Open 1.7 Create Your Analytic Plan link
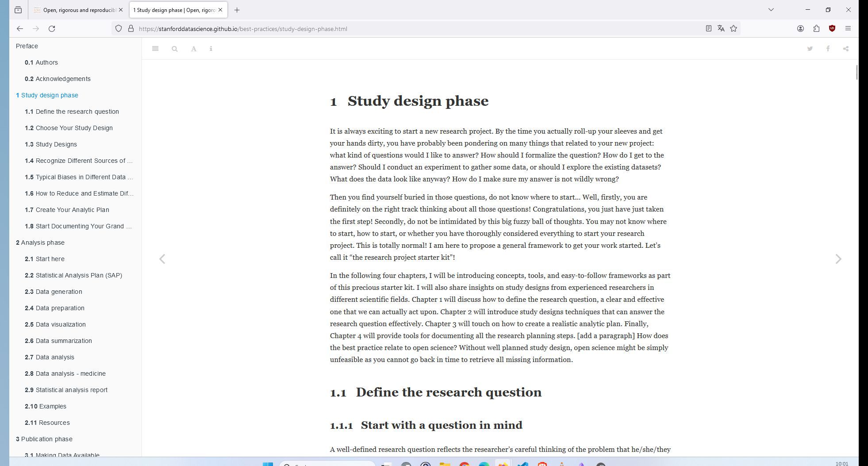The image size is (868, 466). (67, 210)
